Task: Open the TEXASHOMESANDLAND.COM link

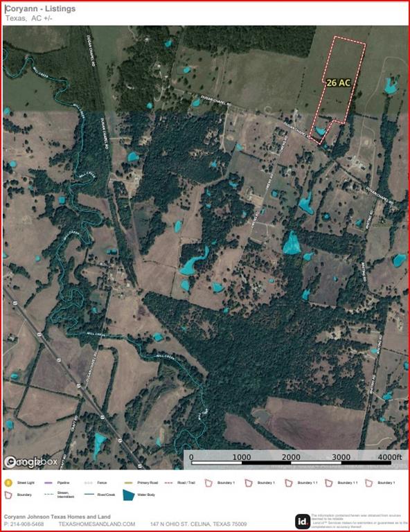Action: point(97,524)
